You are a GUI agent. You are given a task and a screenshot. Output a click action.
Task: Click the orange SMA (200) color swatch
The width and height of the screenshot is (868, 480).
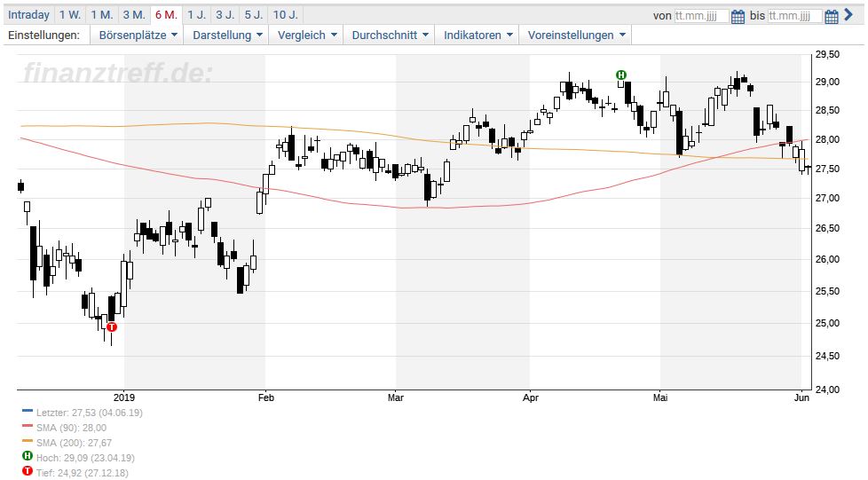pyautogui.click(x=28, y=441)
